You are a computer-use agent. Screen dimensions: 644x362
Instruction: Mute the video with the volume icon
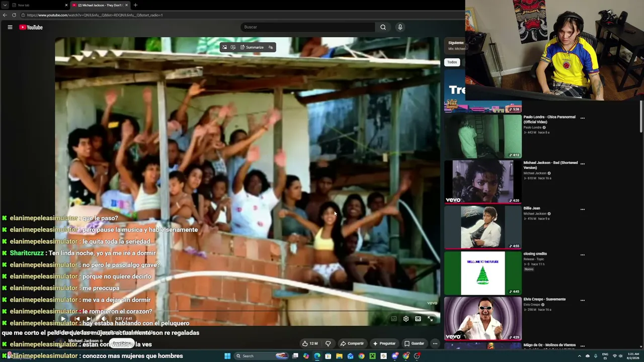[104, 319]
